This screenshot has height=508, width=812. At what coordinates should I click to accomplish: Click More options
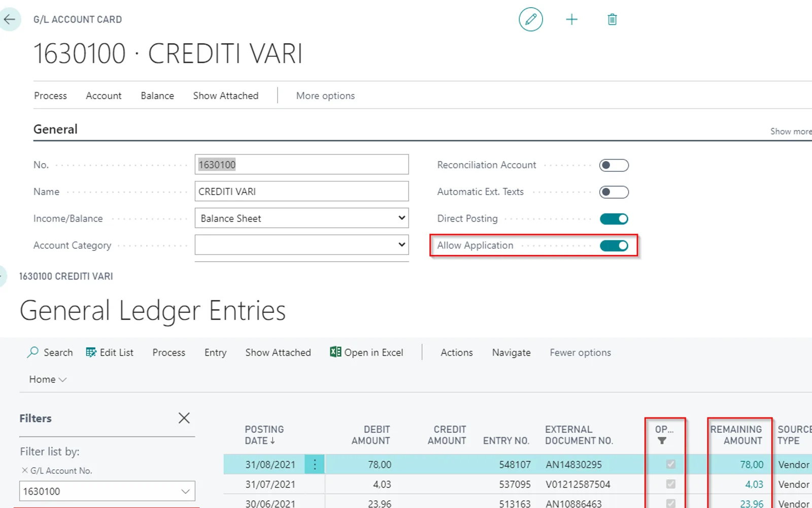tap(325, 96)
